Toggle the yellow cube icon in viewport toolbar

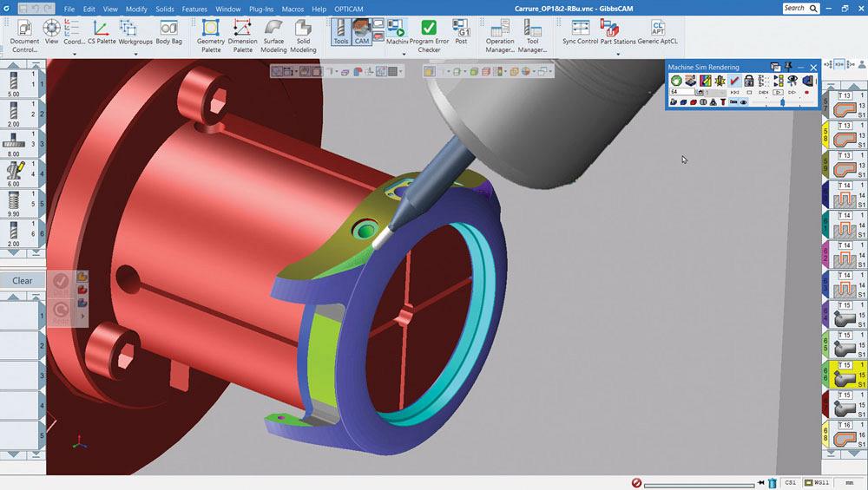[428, 71]
